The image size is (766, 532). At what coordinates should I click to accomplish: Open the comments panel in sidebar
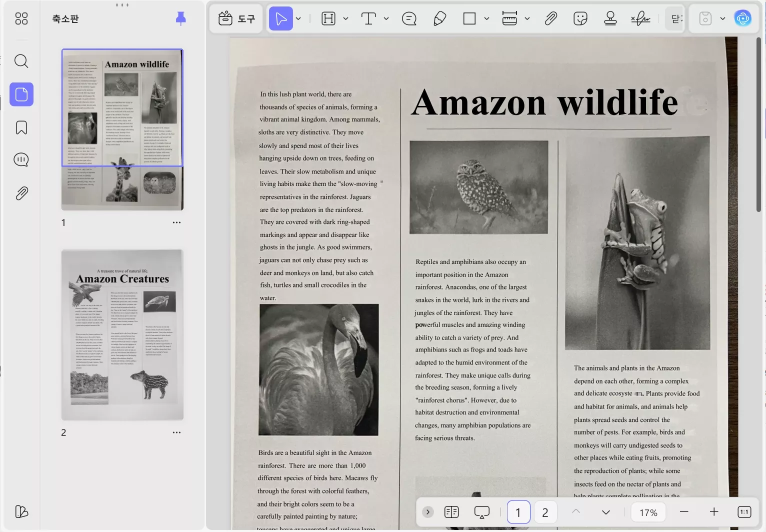tap(21, 160)
